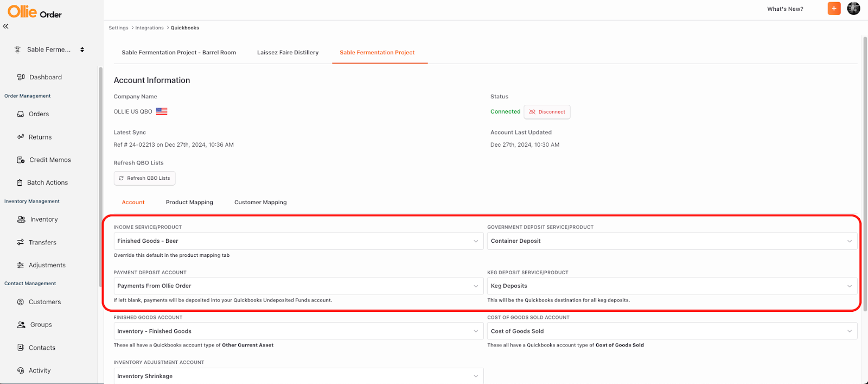This screenshot has height=384, width=868.
Task: Click the Credit Memos icon
Action: (x=21, y=160)
